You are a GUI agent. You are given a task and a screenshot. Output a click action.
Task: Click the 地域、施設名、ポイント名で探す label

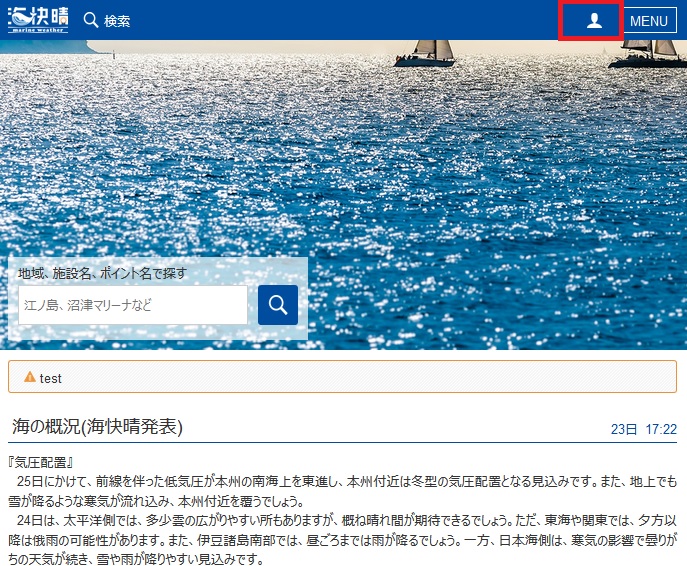102,273
